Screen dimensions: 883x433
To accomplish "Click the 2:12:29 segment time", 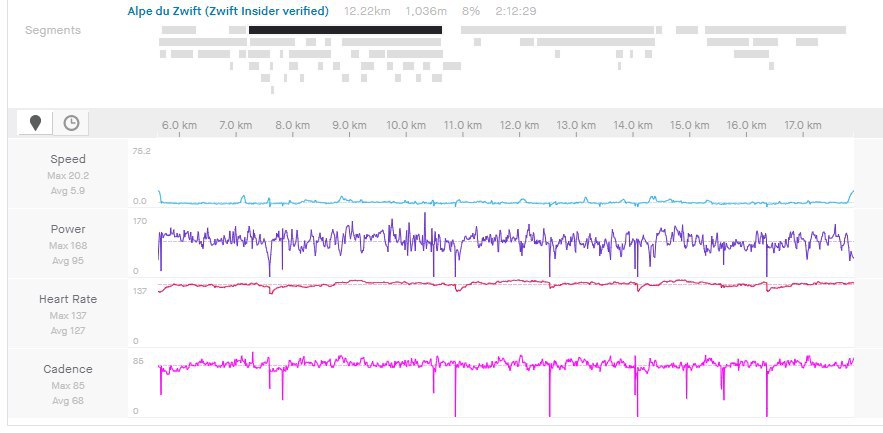I will pos(516,11).
